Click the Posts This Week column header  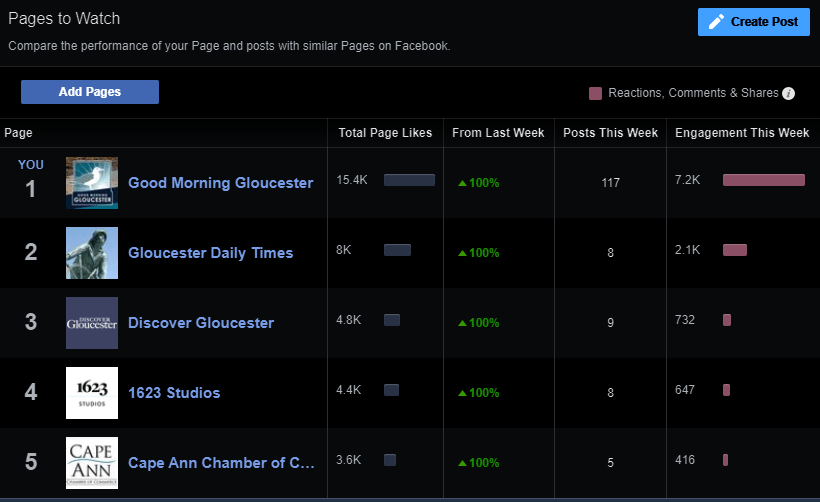(610, 133)
